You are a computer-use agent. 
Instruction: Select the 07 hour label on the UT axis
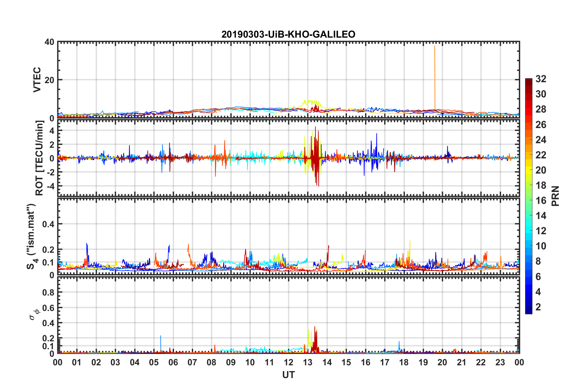[x=192, y=362]
